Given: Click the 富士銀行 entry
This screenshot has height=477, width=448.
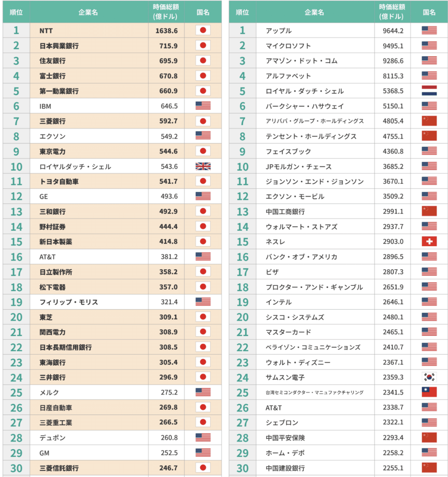Looking at the screenshot, I should click(x=53, y=76).
